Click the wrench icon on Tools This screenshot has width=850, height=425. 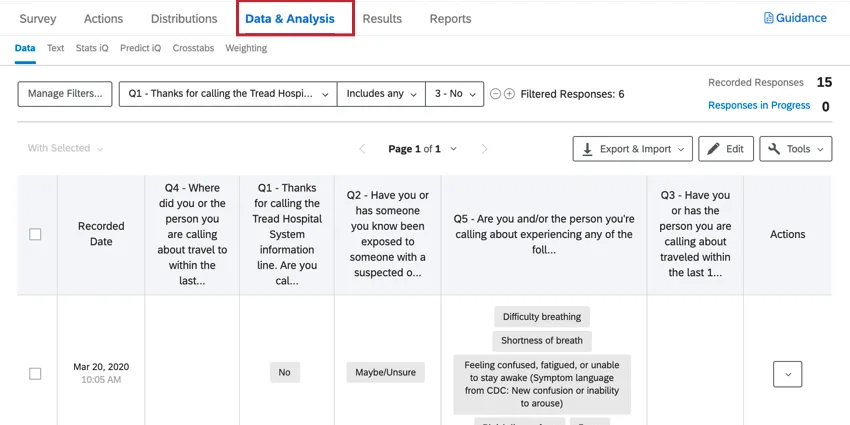774,149
